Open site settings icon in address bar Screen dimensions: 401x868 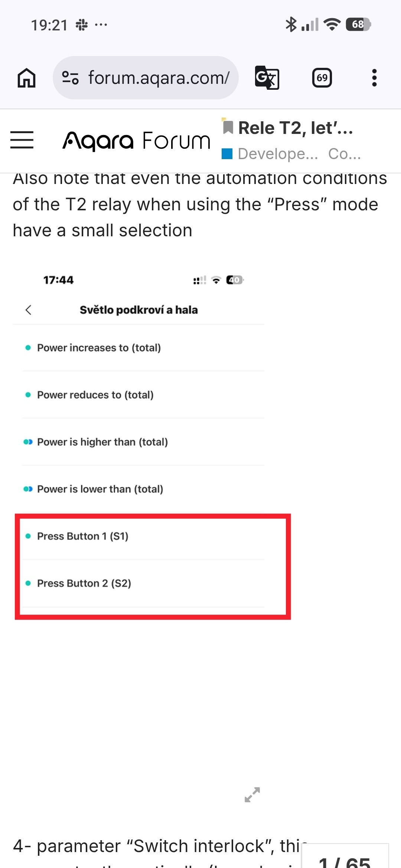click(70, 78)
